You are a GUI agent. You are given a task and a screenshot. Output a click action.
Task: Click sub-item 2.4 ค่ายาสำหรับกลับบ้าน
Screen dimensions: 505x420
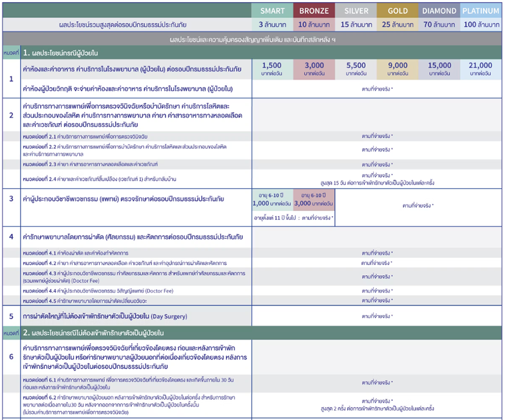100,179
